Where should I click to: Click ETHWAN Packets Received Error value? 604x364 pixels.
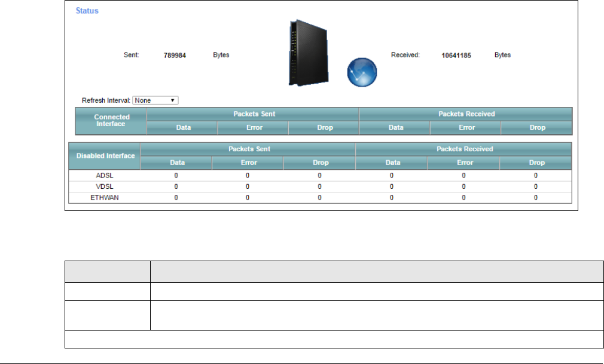464,198
